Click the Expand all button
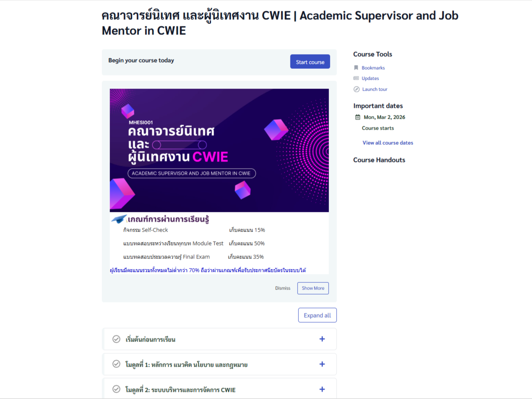This screenshot has width=532, height=399. pos(317,316)
